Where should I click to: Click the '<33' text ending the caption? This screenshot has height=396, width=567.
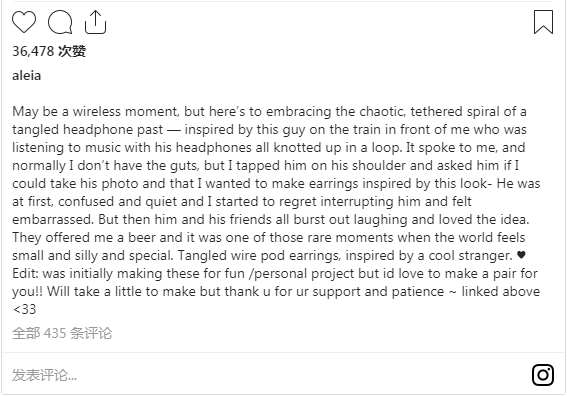coord(24,310)
